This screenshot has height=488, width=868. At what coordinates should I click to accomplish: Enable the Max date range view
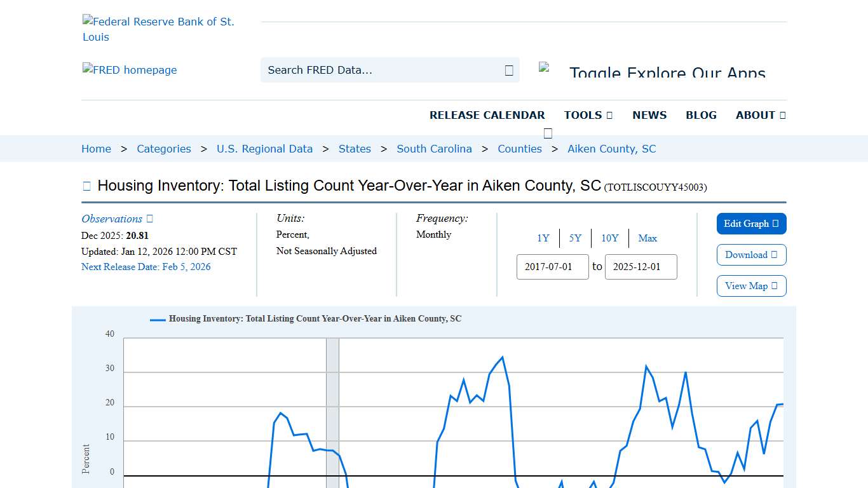coord(648,238)
